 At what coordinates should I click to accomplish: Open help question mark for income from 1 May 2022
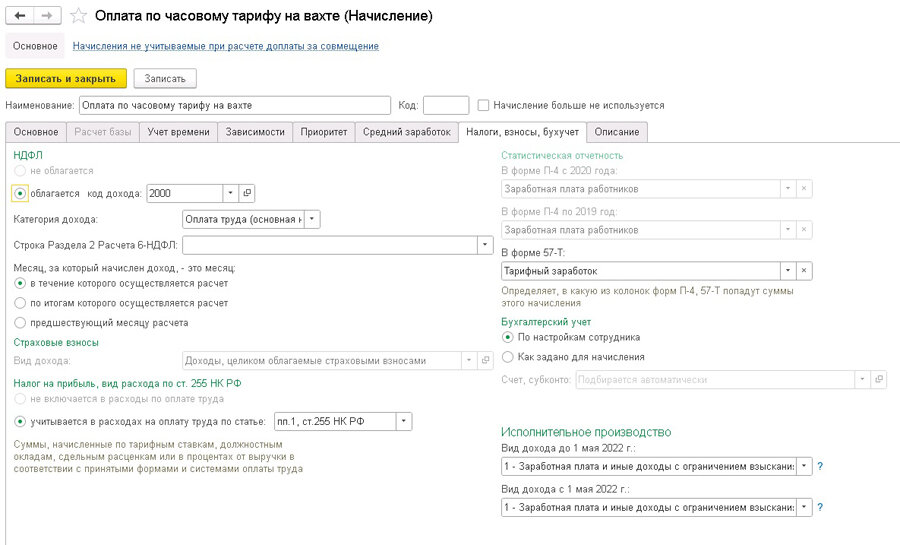click(x=820, y=507)
